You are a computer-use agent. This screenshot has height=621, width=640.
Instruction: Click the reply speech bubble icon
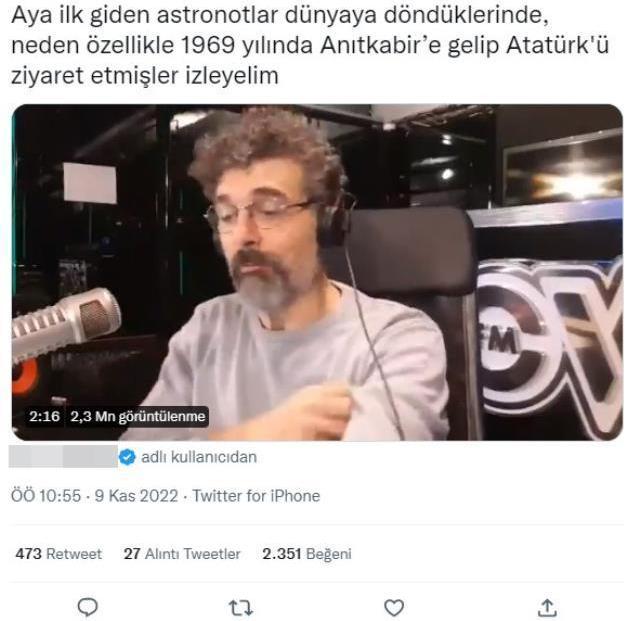(87, 607)
